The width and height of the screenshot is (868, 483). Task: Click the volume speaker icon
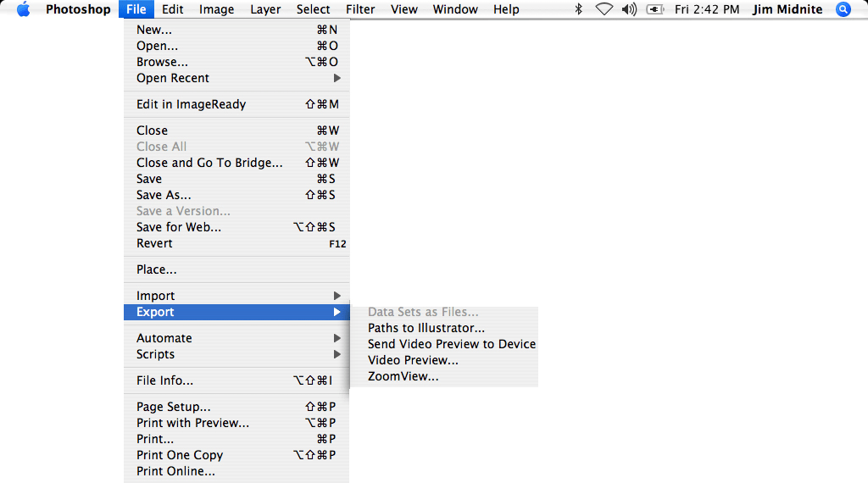(x=630, y=9)
